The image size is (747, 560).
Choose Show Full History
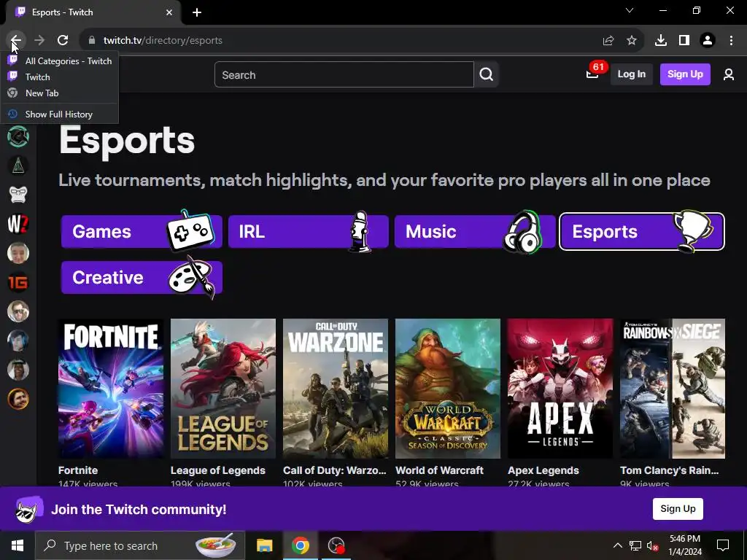click(x=60, y=114)
